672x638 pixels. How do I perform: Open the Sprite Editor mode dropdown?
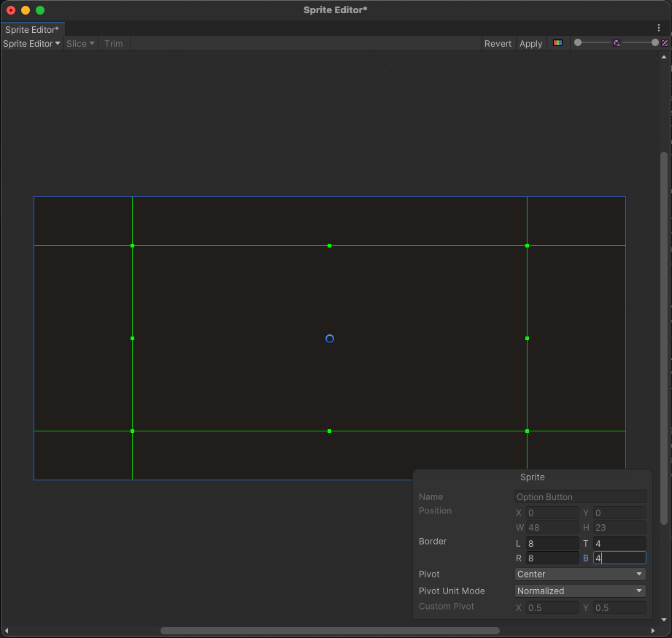point(31,43)
